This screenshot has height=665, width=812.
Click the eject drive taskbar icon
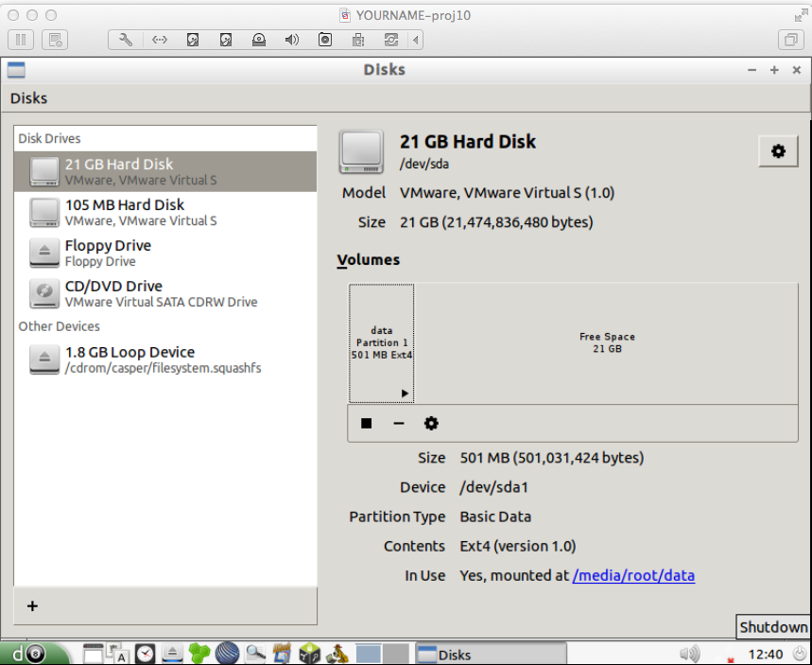(172, 654)
